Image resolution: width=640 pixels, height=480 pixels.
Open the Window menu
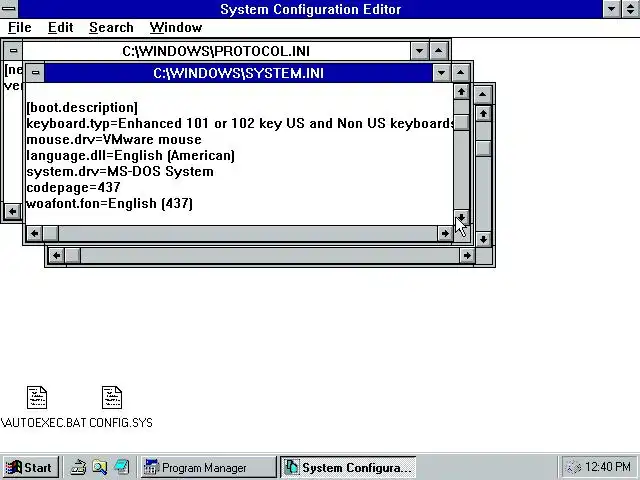(x=176, y=27)
